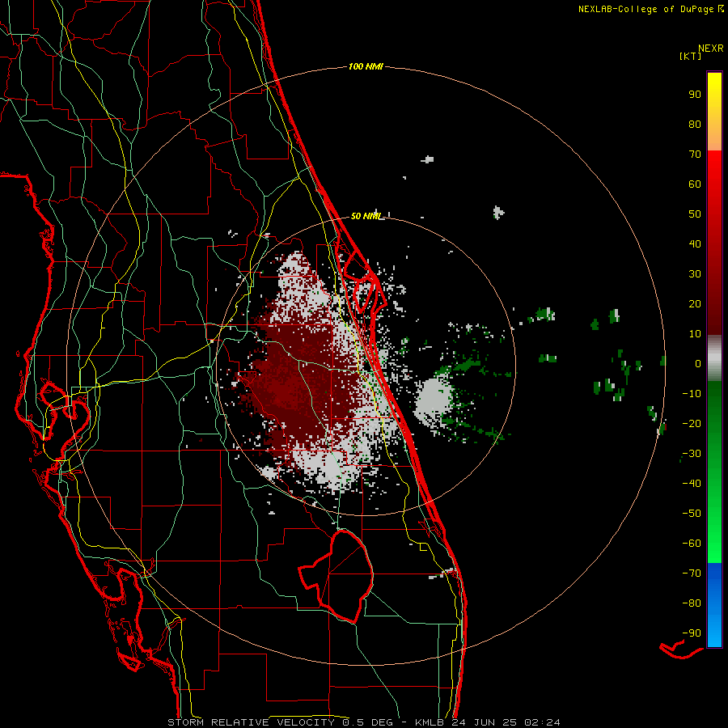
Task: Click the -50 knot scale label
Action: [x=692, y=513]
